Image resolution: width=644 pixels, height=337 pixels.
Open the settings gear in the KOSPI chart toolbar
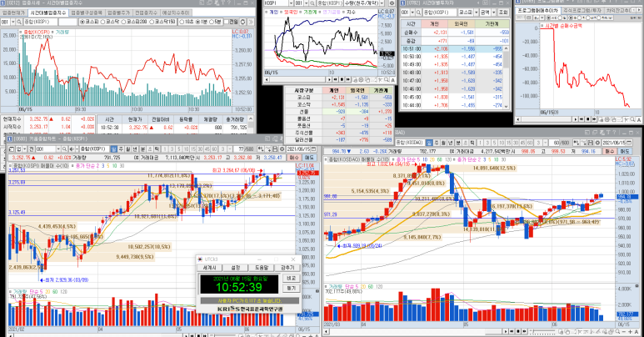(282, 149)
